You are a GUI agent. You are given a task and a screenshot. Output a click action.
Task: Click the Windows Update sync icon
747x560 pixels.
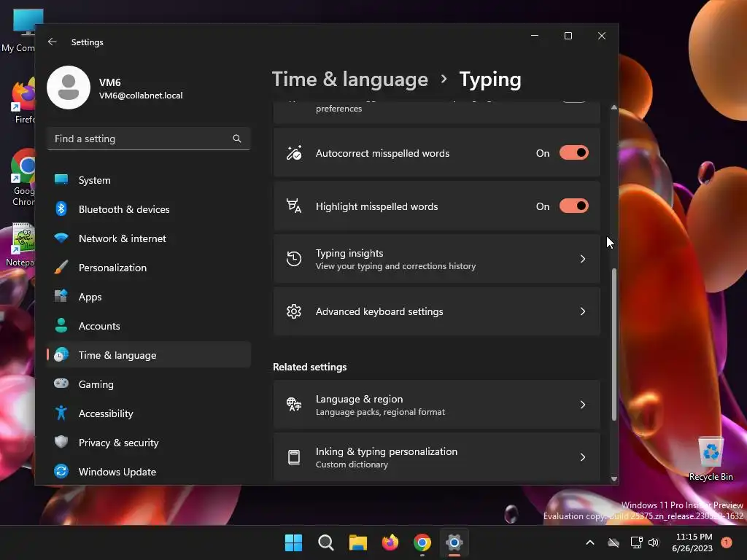(61, 472)
